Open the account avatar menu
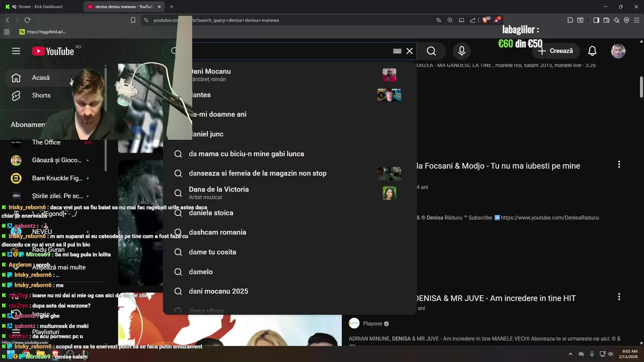Image resolution: width=644 pixels, height=362 pixels. click(618, 51)
